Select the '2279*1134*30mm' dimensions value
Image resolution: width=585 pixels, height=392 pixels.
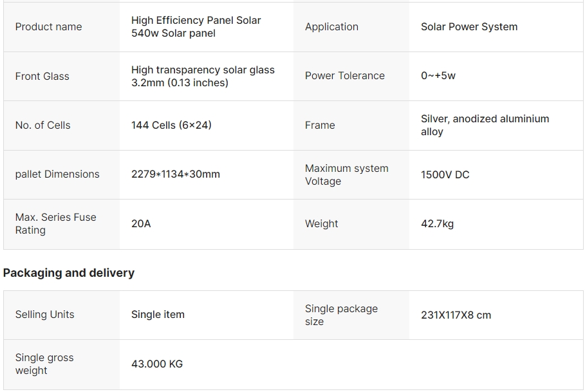click(x=175, y=174)
